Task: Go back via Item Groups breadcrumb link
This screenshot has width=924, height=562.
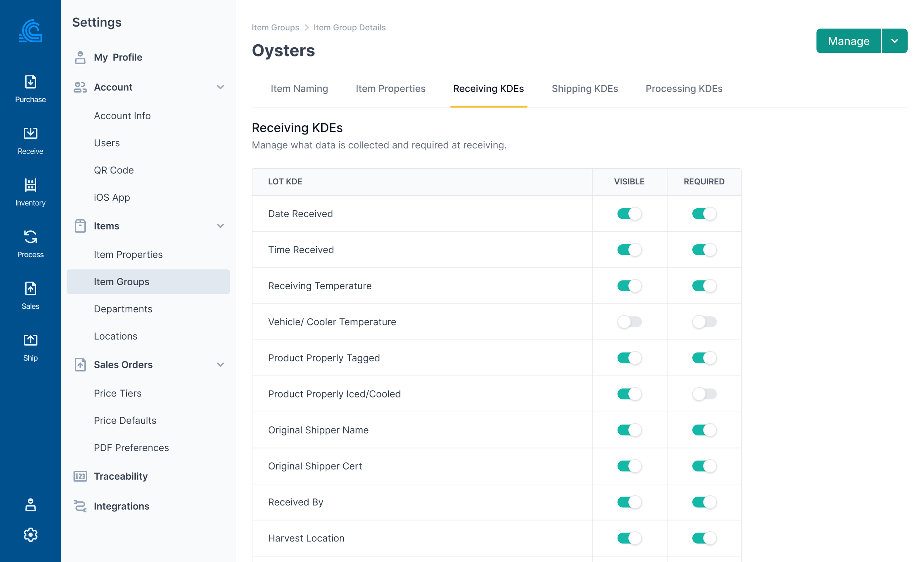Action: (x=275, y=27)
